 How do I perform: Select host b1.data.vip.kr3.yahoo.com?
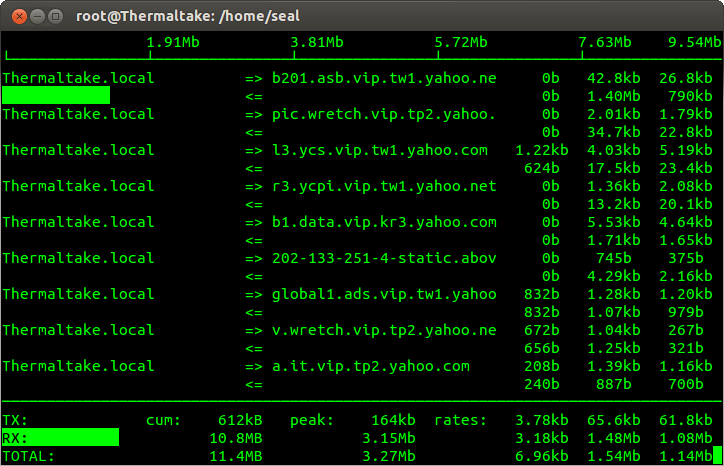click(384, 223)
